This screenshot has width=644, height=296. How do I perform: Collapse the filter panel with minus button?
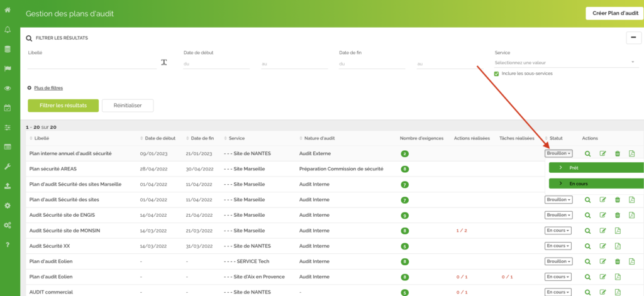click(633, 38)
